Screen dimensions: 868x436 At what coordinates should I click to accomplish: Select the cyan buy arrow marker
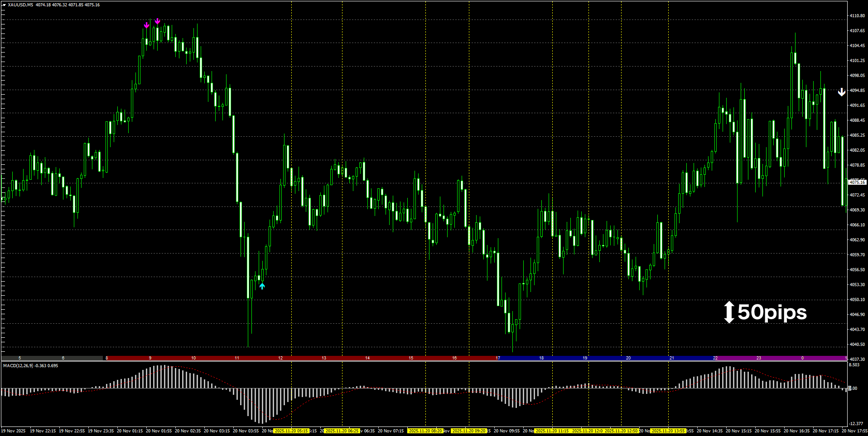[x=262, y=286]
